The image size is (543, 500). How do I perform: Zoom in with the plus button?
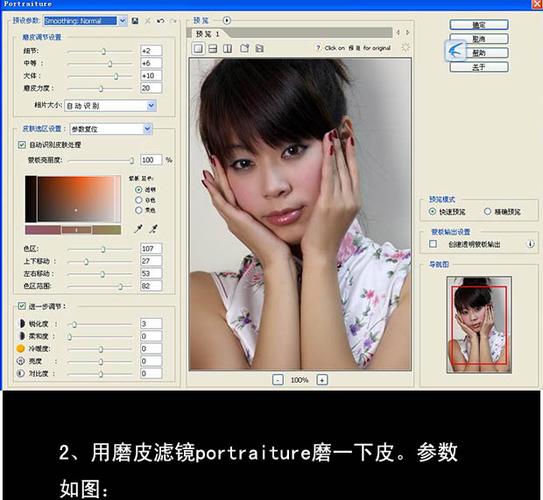(322, 380)
